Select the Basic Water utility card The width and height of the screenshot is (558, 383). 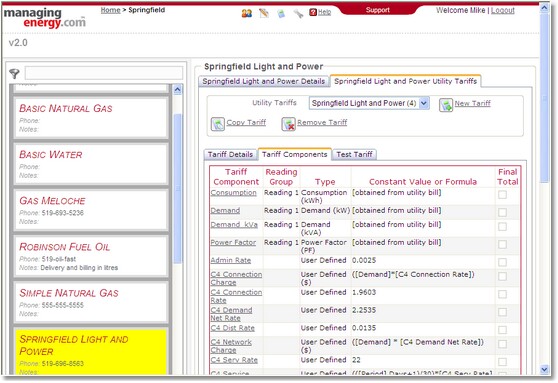90,164
